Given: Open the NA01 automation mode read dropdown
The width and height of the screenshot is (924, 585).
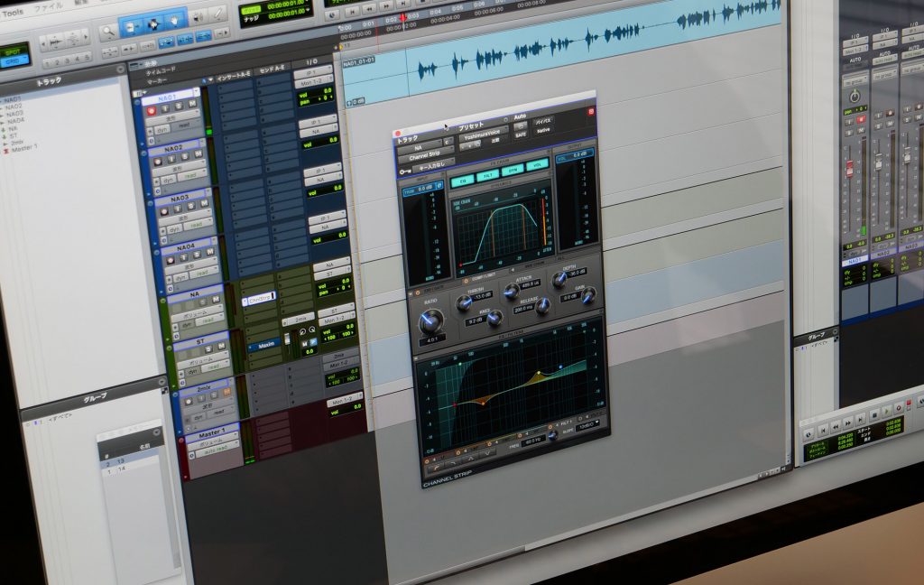Looking at the screenshot, I should tap(184, 125).
